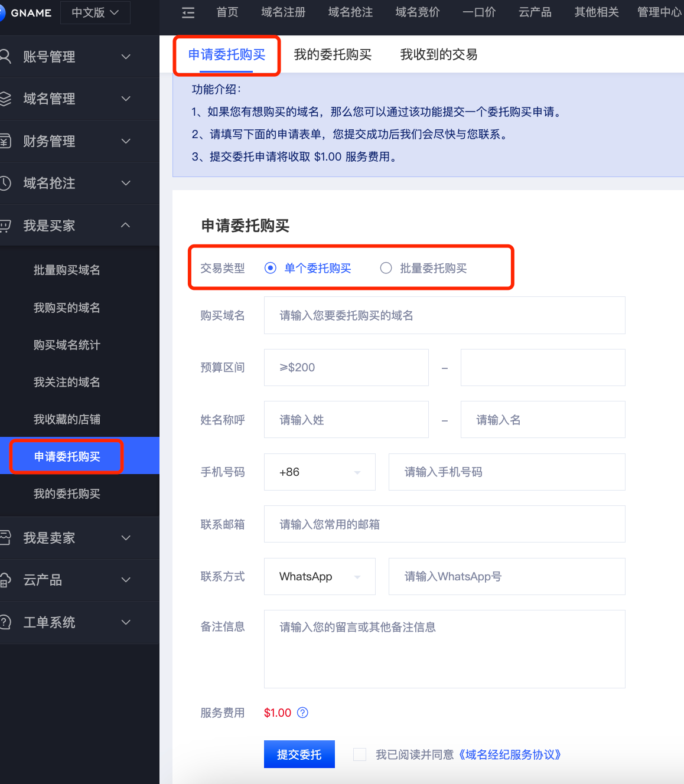Click the service fee help icon
Screen dimensions: 684x784
pos(302,713)
